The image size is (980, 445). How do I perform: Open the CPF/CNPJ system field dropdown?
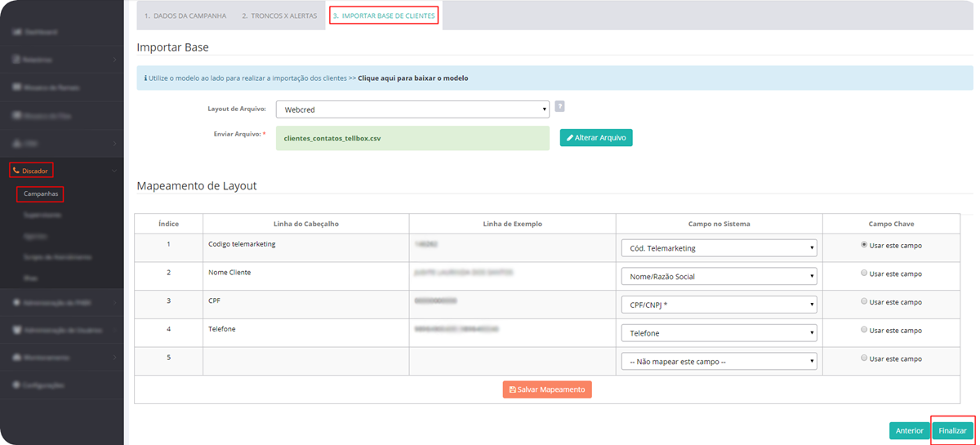tap(719, 305)
